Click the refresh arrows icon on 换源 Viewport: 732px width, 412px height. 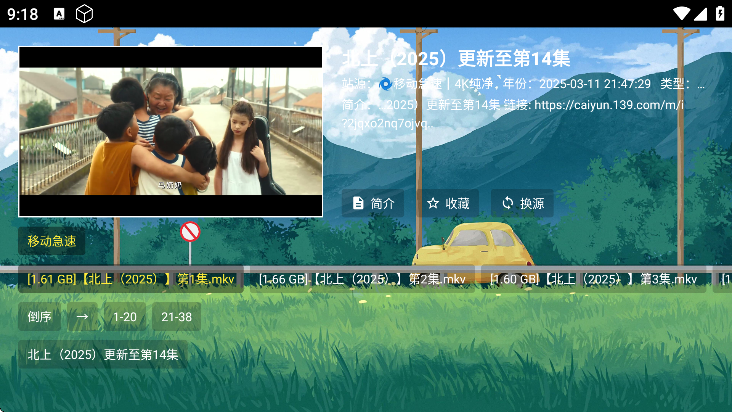pyautogui.click(x=507, y=203)
